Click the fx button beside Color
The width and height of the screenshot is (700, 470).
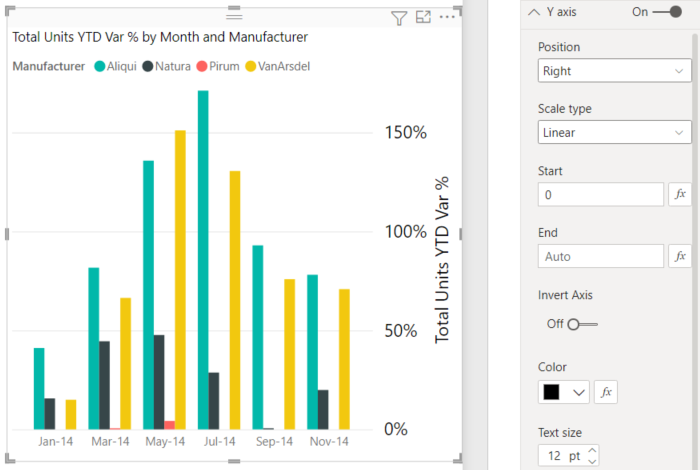[x=606, y=392]
